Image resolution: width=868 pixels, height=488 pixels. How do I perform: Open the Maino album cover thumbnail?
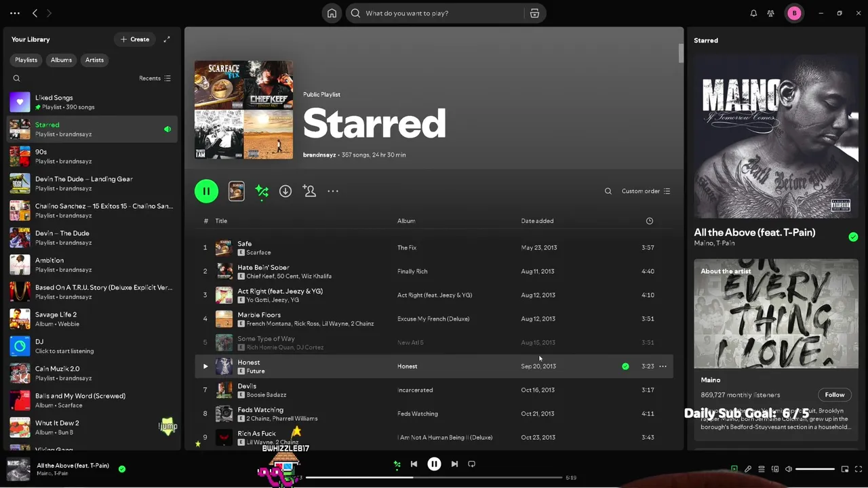tap(776, 136)
